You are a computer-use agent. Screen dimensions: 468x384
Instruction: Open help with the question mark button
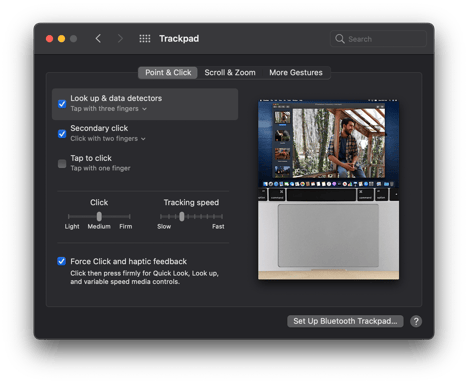416,321
